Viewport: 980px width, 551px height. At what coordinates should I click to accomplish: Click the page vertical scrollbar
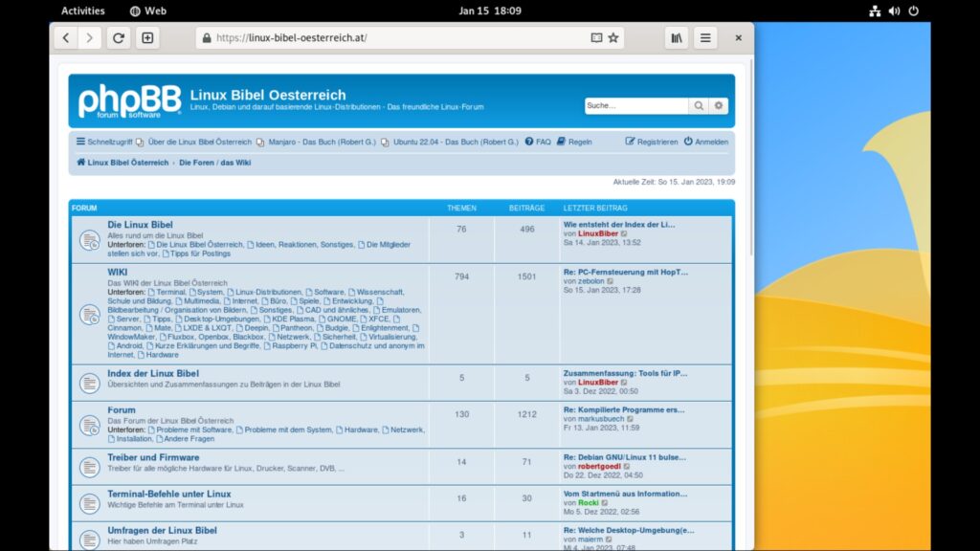(x=751, y=156)
